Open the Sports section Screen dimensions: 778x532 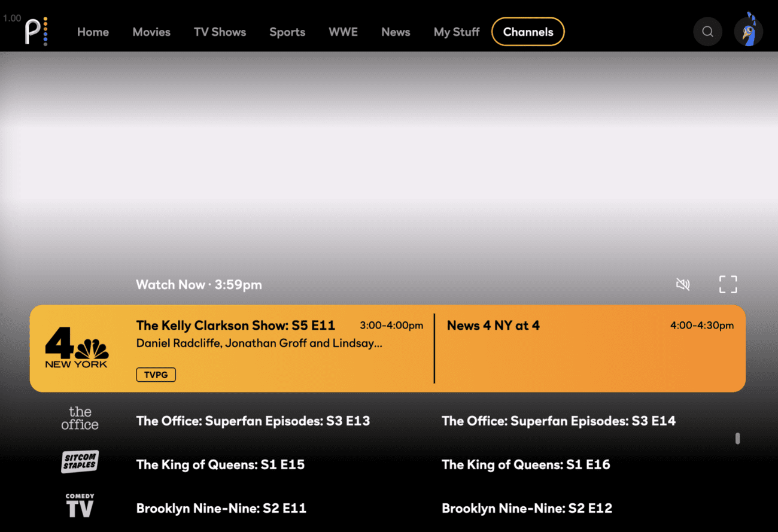pos(287,32)
